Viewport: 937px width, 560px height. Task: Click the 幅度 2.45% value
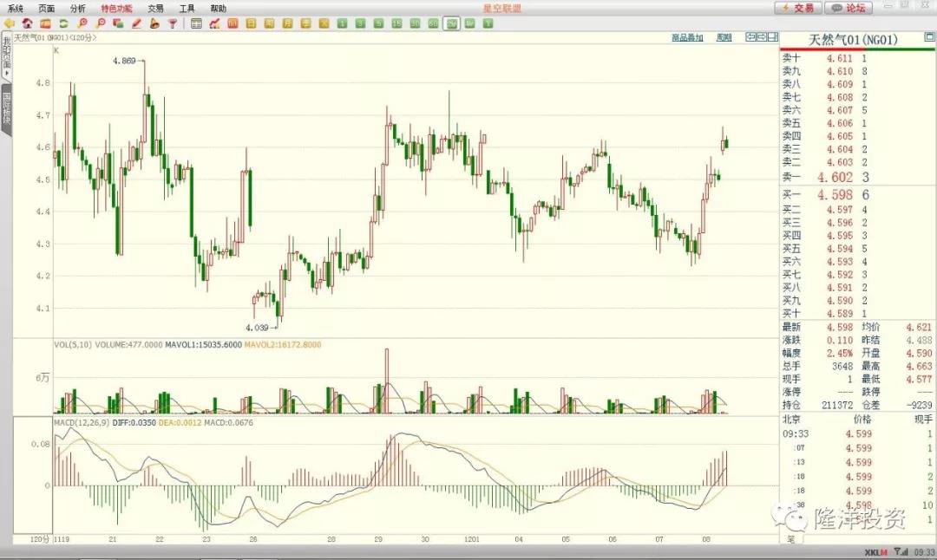coord(840,354)
